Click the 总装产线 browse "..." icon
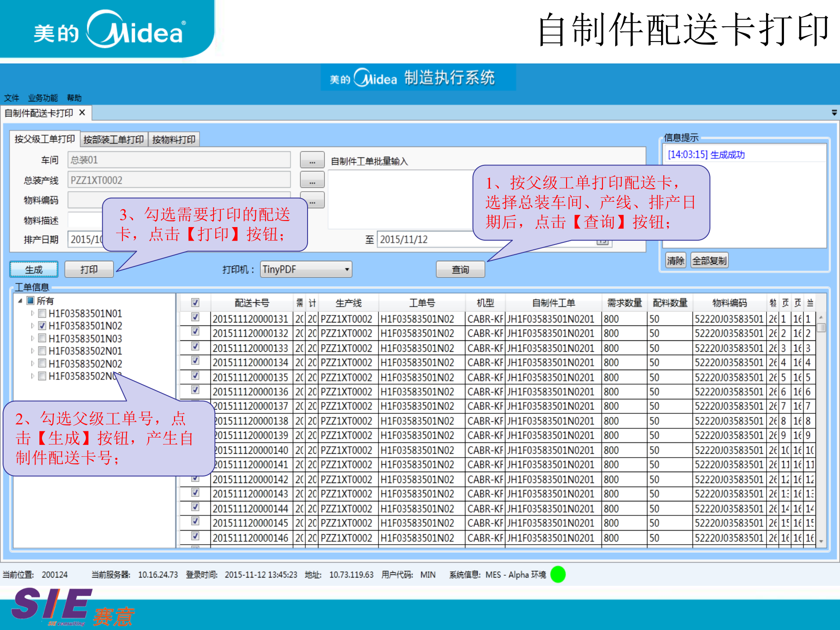 (312, 180)
